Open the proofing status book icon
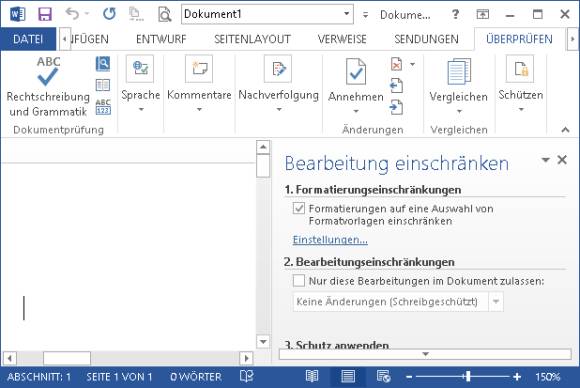 click(246, 377)
